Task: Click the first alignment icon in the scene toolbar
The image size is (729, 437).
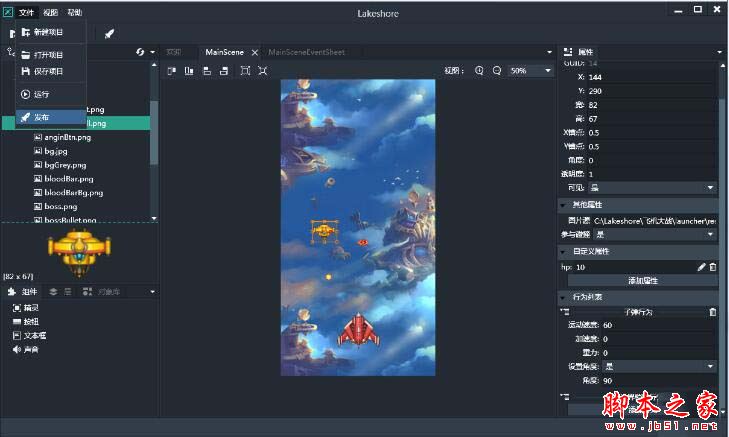Action: tap(172, 71)
